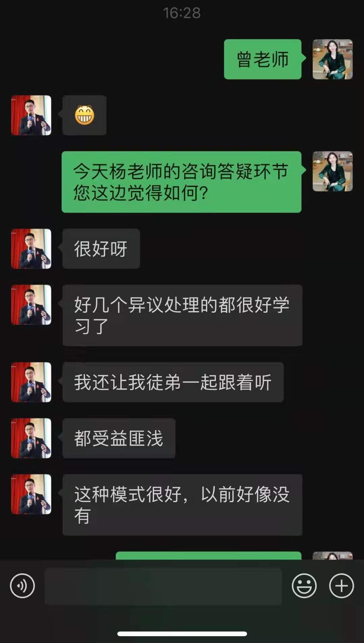The image size is (364, 643).
Task: Tap woman's avatar beside the question message
Action: (x=333, y=171)
